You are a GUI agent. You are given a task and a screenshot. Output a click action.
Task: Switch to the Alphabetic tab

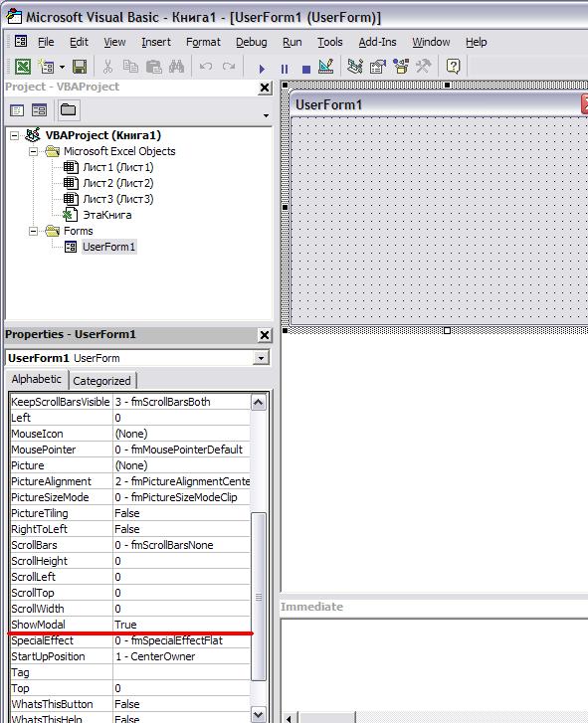[x=37, y=380]
